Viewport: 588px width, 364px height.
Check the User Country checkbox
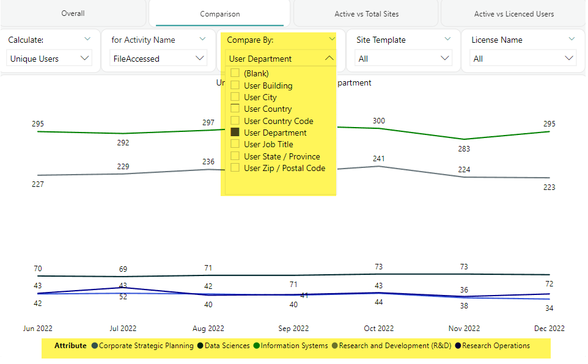click(235, 109)
